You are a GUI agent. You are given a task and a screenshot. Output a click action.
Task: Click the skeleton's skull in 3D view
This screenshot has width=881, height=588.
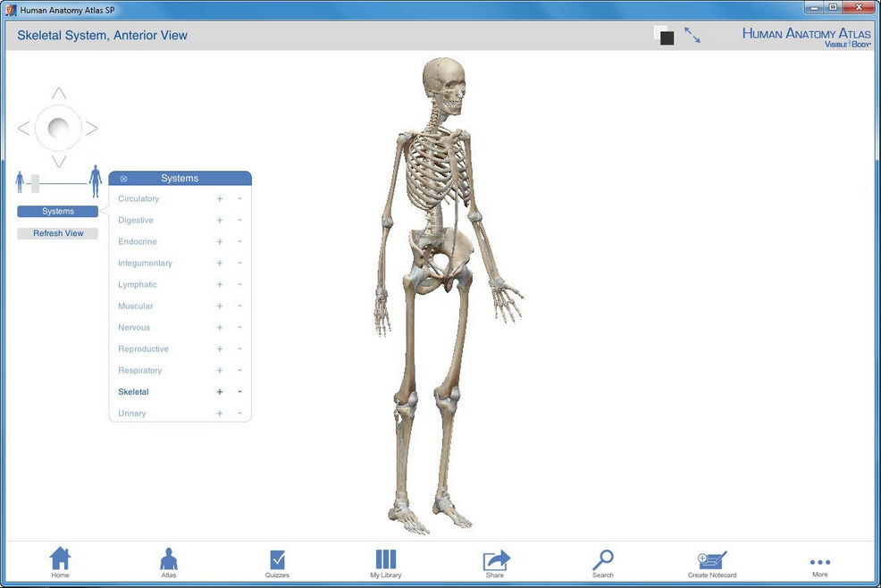point(445,84)
